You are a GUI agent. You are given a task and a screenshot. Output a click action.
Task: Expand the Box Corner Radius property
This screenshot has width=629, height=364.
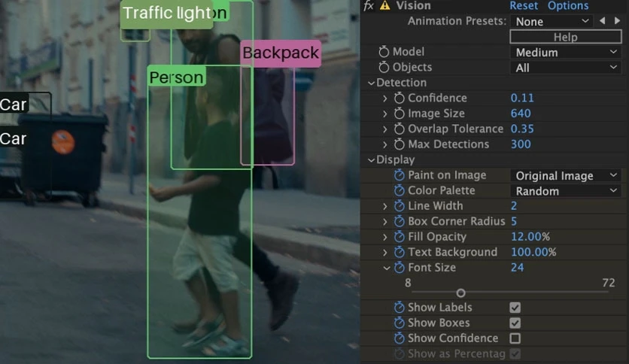[385, 221]
